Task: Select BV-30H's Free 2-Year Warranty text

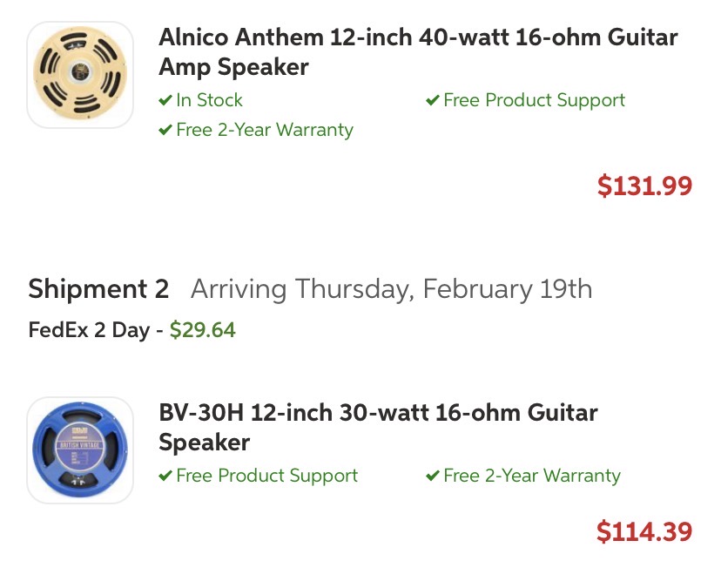Action: pos(532,476)
